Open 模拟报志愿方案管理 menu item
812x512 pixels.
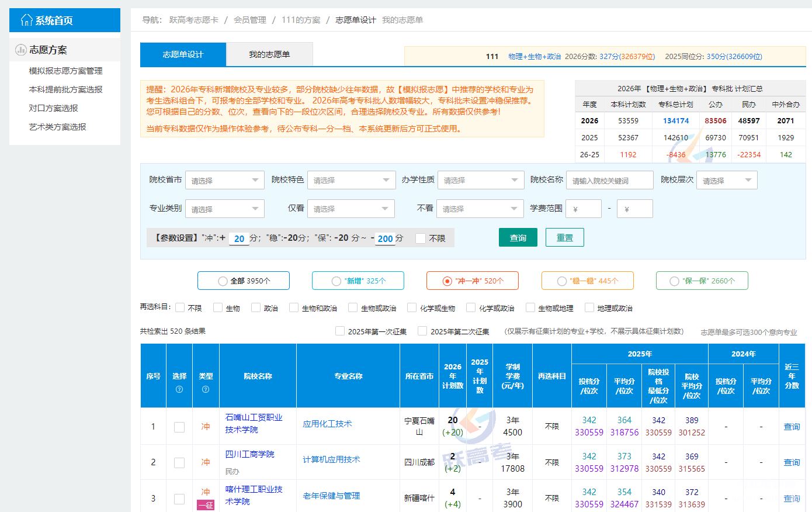click(x=65, y=71)
